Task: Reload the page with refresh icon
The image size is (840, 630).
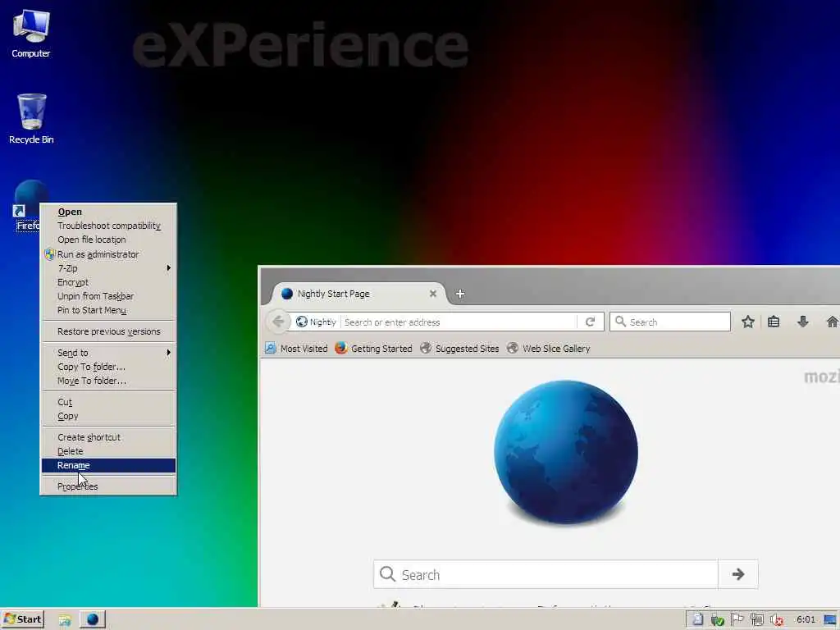Action: pos(591,322)
